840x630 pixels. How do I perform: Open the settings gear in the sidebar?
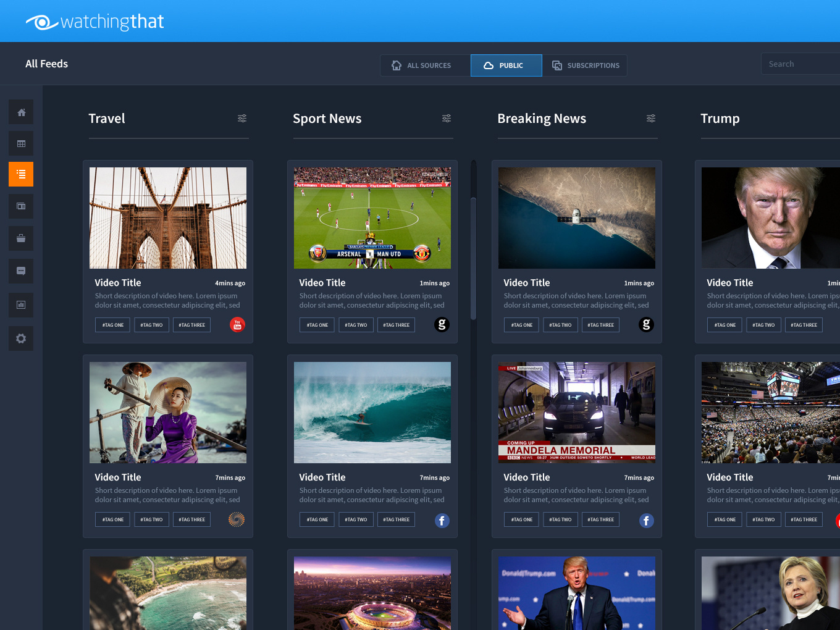(x=21, y=338)
